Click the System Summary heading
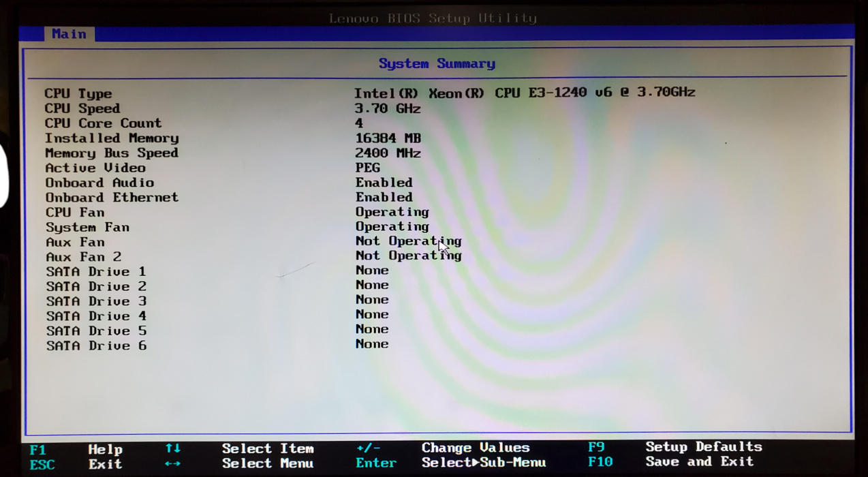868x477 pixels. pos(437,63)
